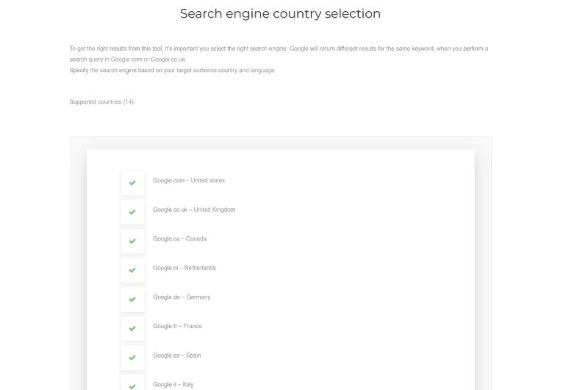The image size is (588, 390).
Task: Click the checkmark box beside Google.it Italy
Action: point(132,383)
